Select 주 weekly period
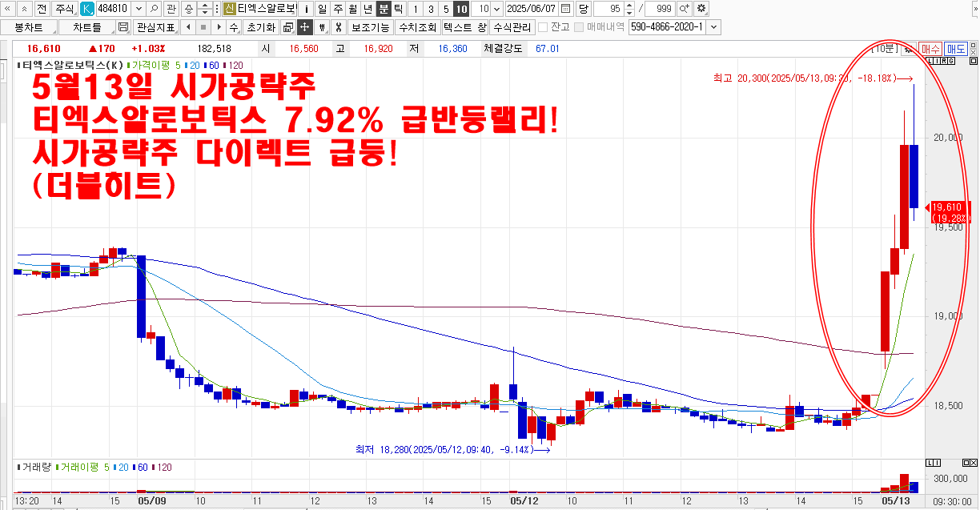Viewport: 980px width, 510px height. [337, 9]
